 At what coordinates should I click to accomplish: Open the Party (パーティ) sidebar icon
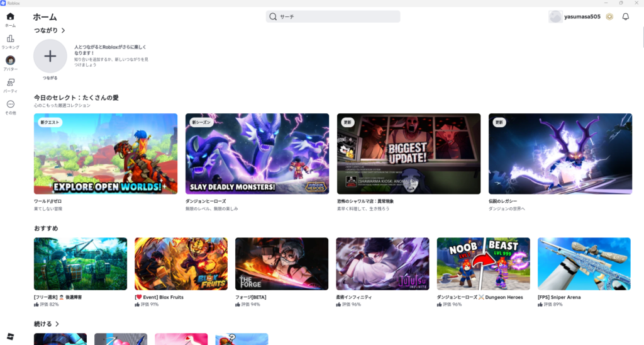[x=10, y=82]
